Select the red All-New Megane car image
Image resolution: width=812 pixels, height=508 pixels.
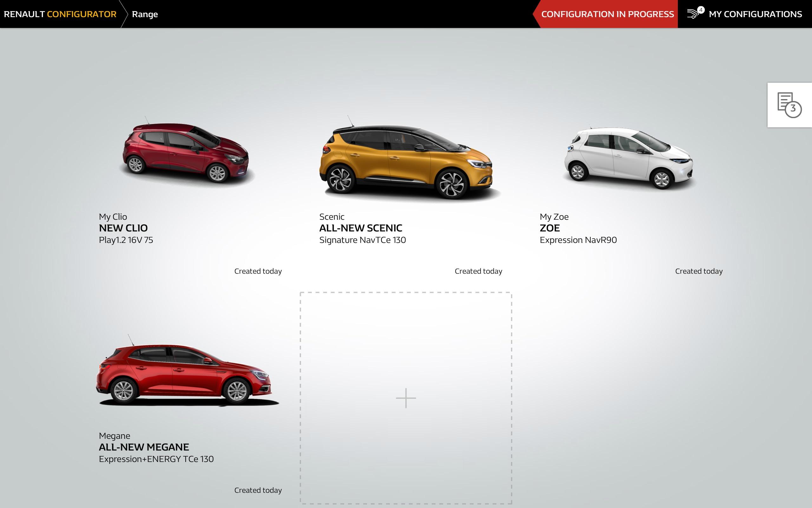[187, 370]
